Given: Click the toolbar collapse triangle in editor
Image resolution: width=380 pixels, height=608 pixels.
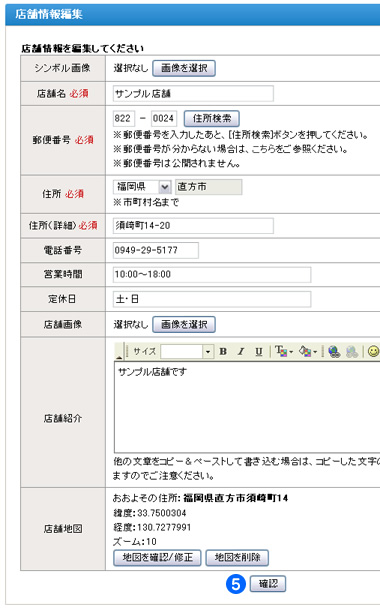Looking at the screenshot, I should [x=119, y=357].
